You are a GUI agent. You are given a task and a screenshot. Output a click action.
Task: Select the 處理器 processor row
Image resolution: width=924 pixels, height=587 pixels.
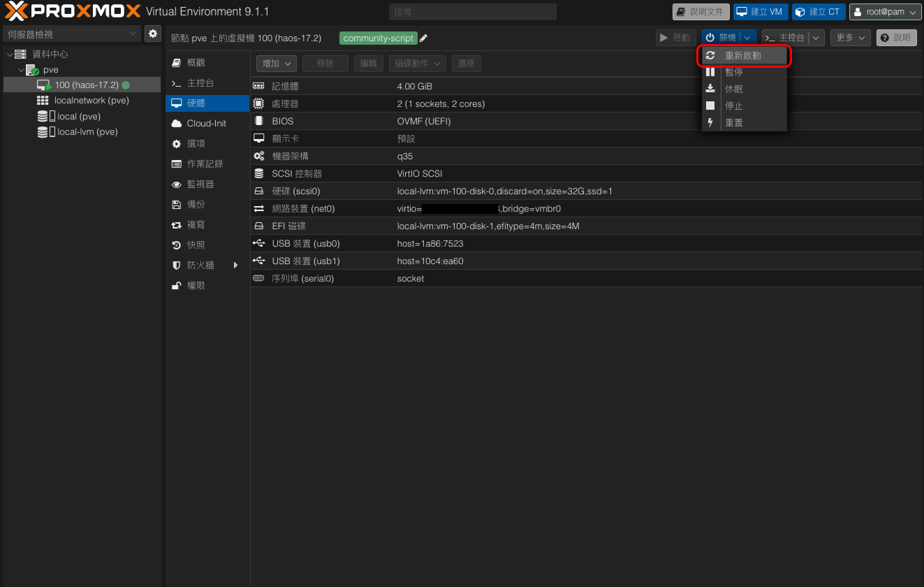(586, 104)
